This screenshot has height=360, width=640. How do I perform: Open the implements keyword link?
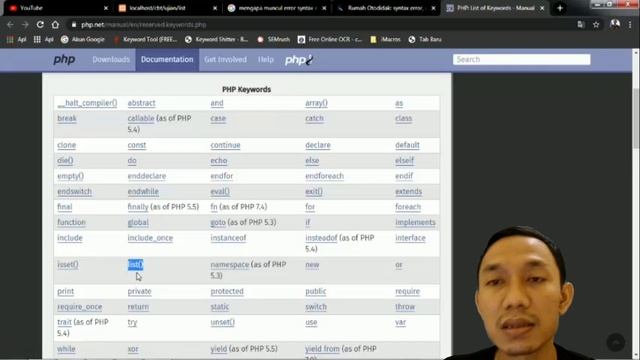(x=415, y=222)
